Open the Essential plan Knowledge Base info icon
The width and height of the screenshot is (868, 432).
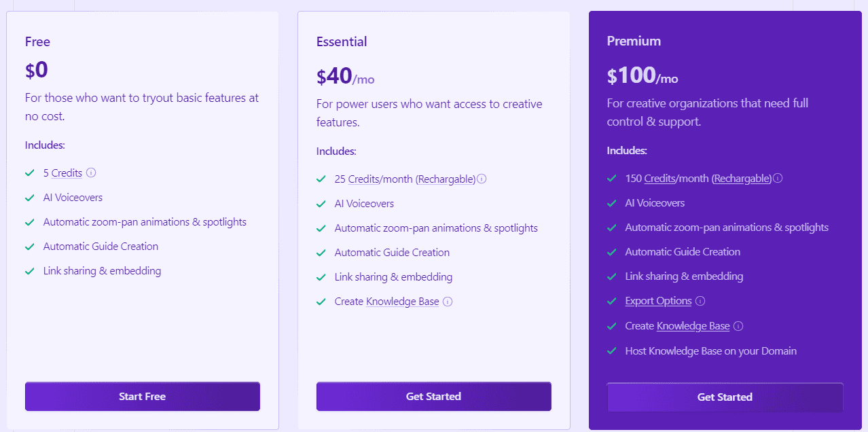[448, 301]
